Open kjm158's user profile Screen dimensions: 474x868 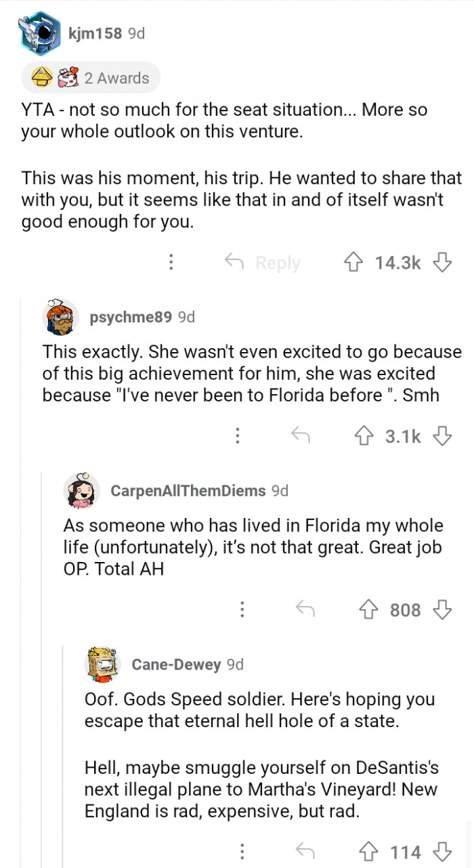point(94,32)
